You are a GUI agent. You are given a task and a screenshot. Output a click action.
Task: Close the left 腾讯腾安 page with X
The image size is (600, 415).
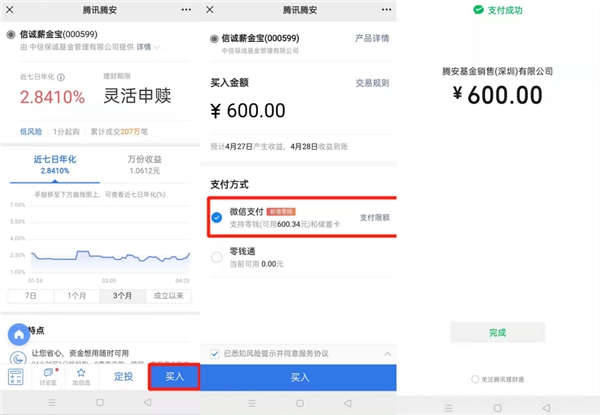[x=10, y=10]
